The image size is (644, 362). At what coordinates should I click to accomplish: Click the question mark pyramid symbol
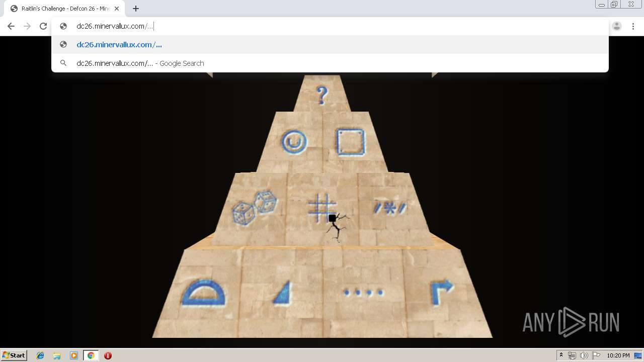[x=322, y=95]
